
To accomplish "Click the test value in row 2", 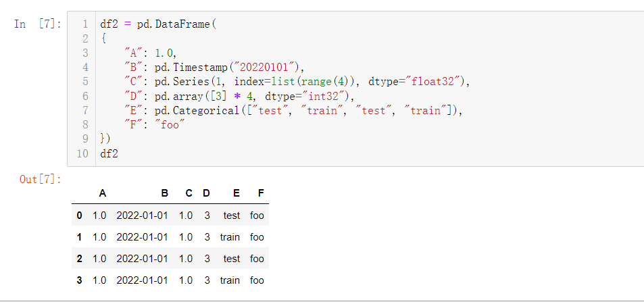I will click(232, 259).
